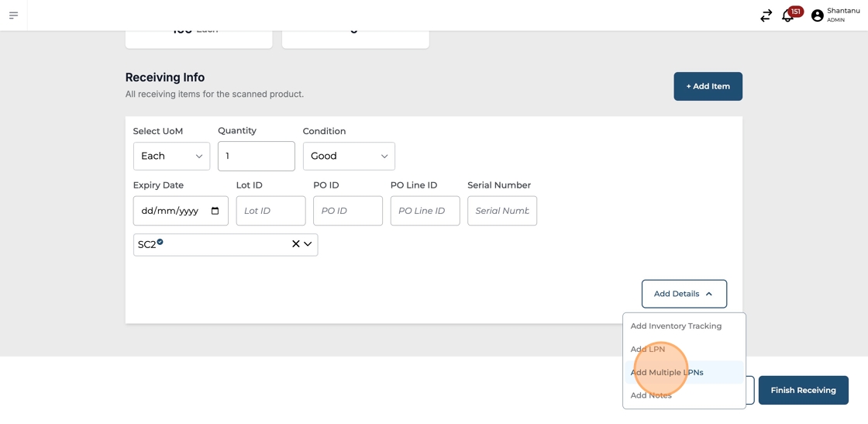This screenshot has width=868, height=424.
Task: Click into the Lot ID field
Action: coord(270,211)
